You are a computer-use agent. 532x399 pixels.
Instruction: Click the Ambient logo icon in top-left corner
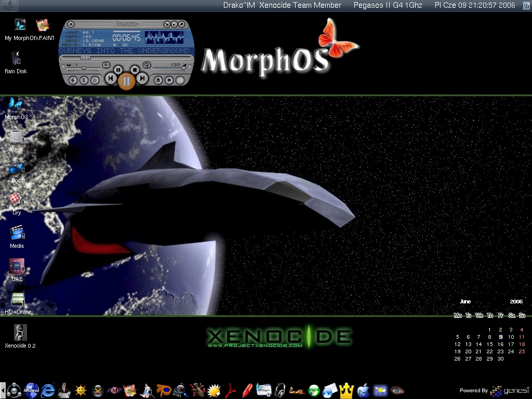coord(9,5)
